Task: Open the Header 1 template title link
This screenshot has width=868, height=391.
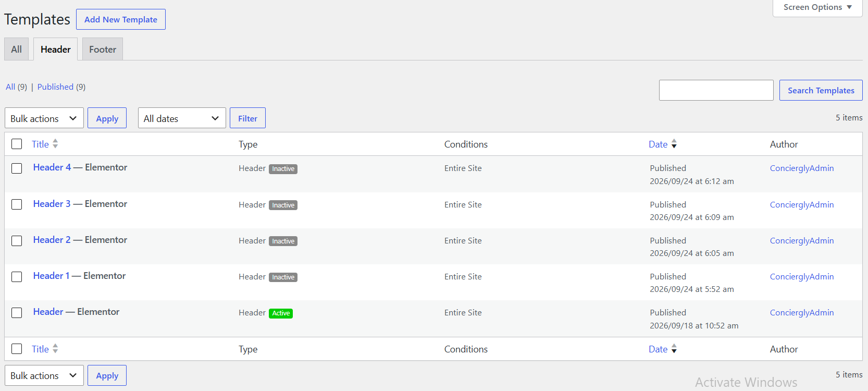Action: [51, 276]
